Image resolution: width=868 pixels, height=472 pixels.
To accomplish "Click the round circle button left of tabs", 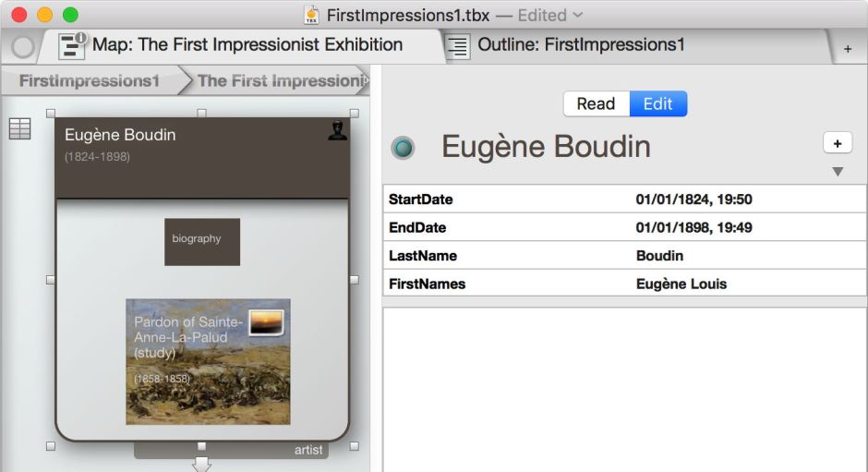I will (x=22, y=46).
